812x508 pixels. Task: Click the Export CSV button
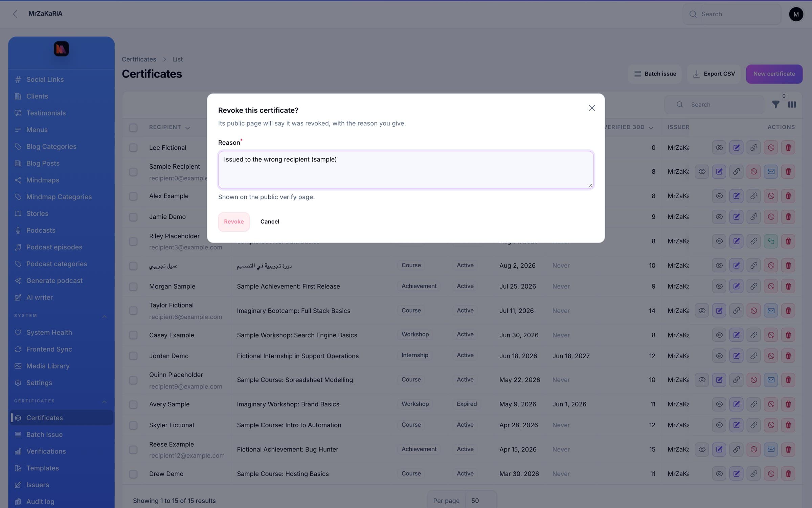pos(714,74)
